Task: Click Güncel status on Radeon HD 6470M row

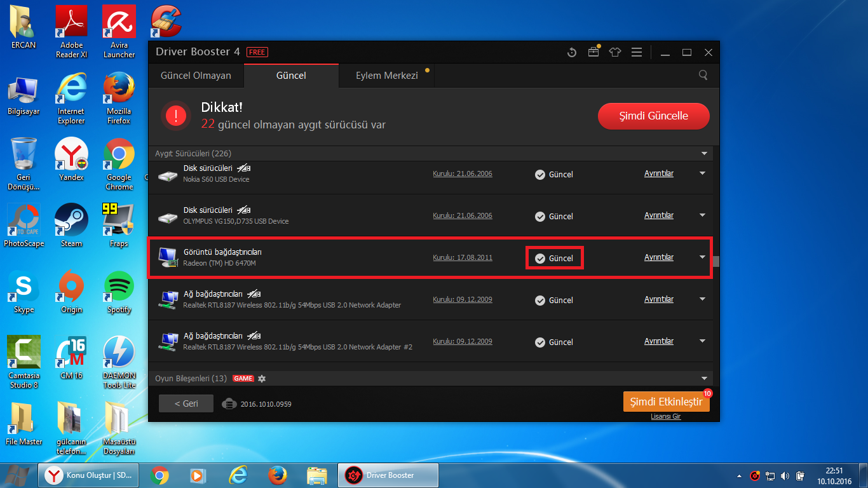Action: click(554, 258)
